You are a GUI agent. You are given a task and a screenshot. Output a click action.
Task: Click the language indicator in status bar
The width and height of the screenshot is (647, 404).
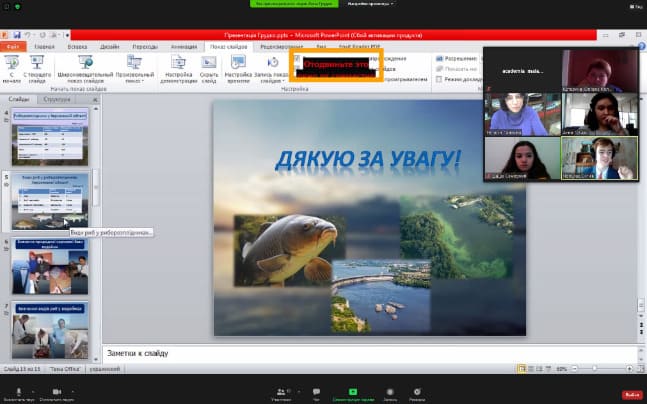pyautogui.click(x=105, y=369)
